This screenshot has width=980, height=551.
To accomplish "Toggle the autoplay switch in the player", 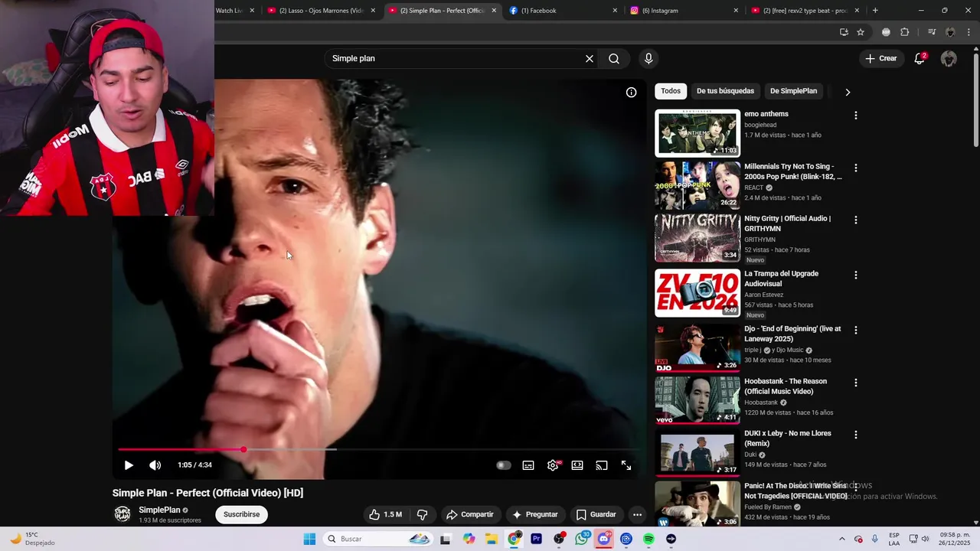I will pyautogui.click(x=503, y=465).
